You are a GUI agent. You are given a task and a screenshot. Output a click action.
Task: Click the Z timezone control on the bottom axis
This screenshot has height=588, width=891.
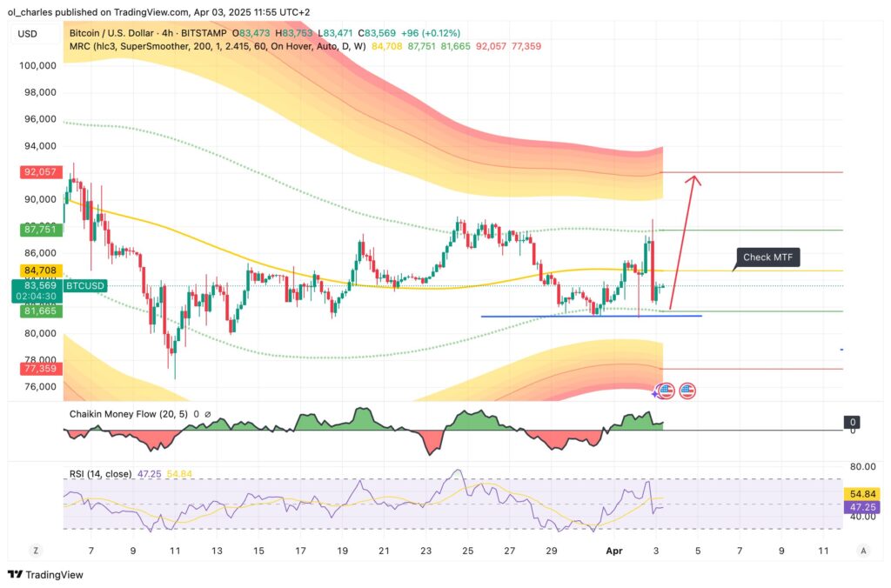(35, 551)
